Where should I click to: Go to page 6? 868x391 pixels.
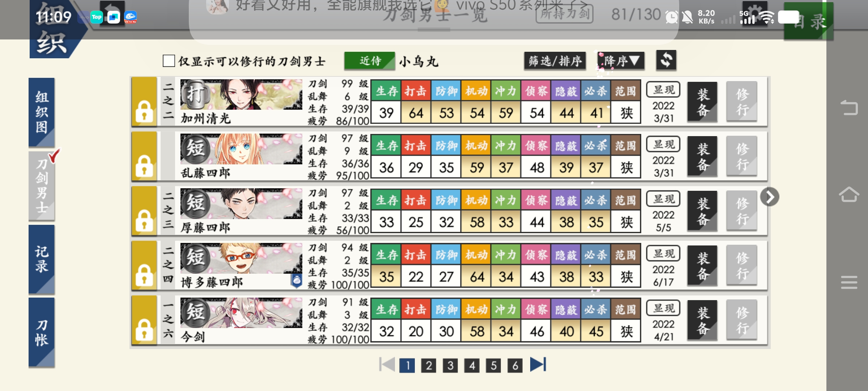(x=515, y=365)
